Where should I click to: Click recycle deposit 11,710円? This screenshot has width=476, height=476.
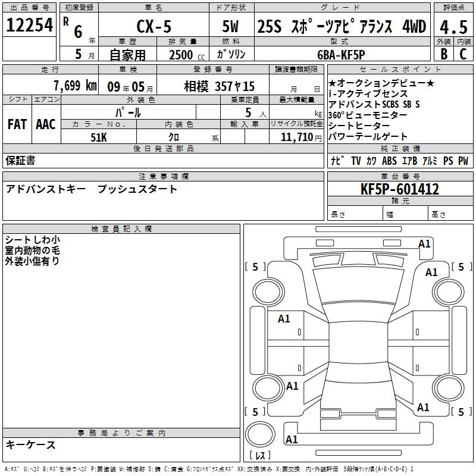coord(301,137)
